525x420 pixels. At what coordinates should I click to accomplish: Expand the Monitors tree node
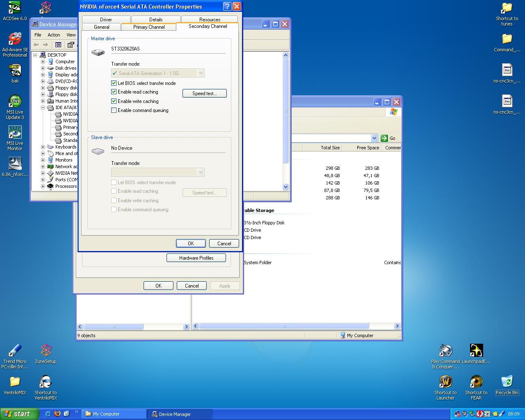(43, 160)
